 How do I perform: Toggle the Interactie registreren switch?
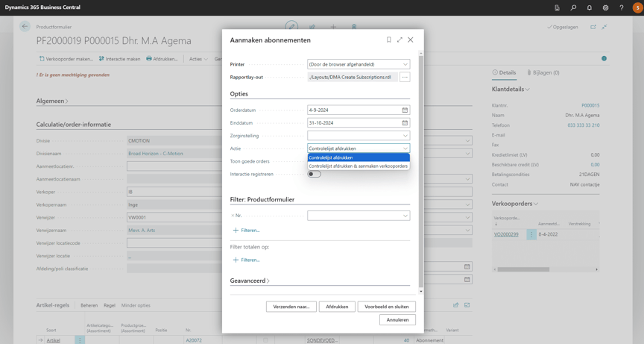click(315, 175)
